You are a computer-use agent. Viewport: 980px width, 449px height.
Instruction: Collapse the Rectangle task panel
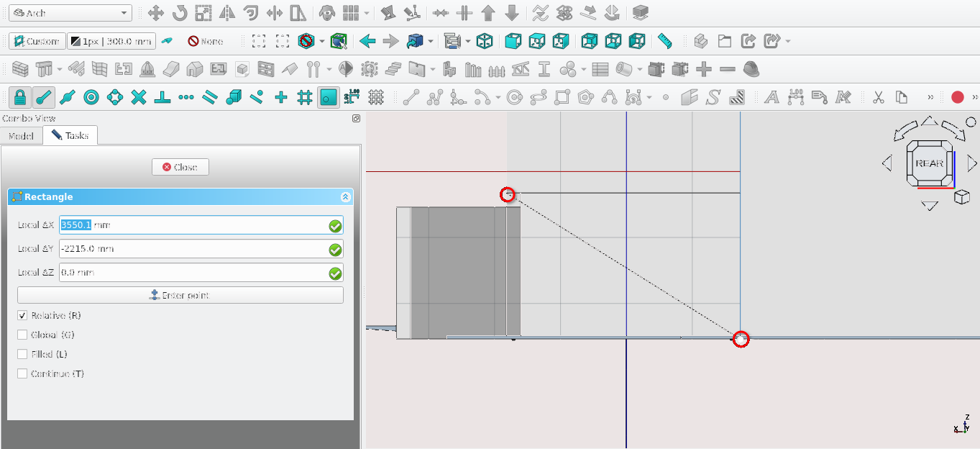point(345,197)
